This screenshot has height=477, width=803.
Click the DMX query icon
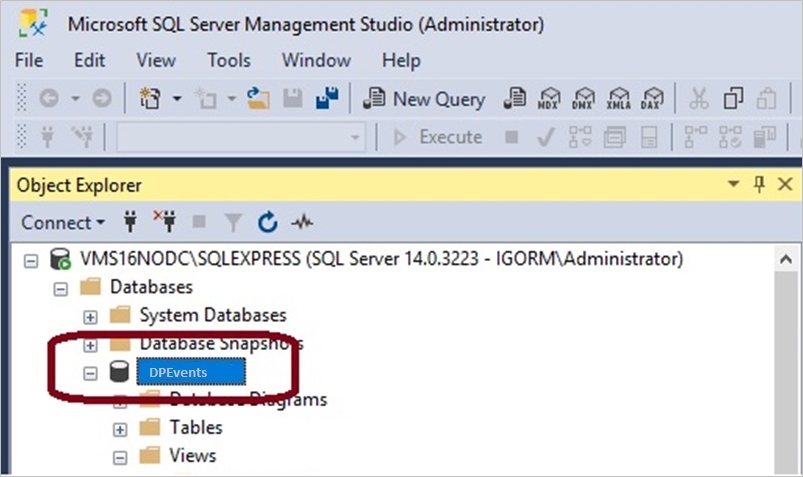pyautogui.click(x=585, y=99)
